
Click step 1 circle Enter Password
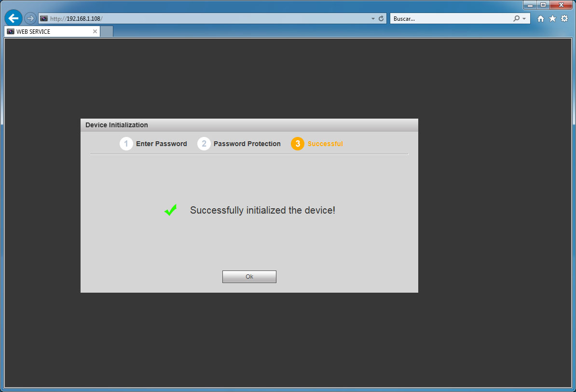tap(126, 144)
